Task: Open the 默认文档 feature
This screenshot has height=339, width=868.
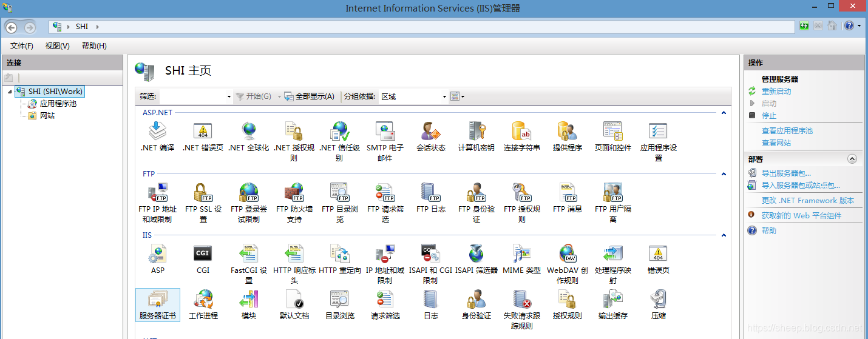Action: (294, 304)
